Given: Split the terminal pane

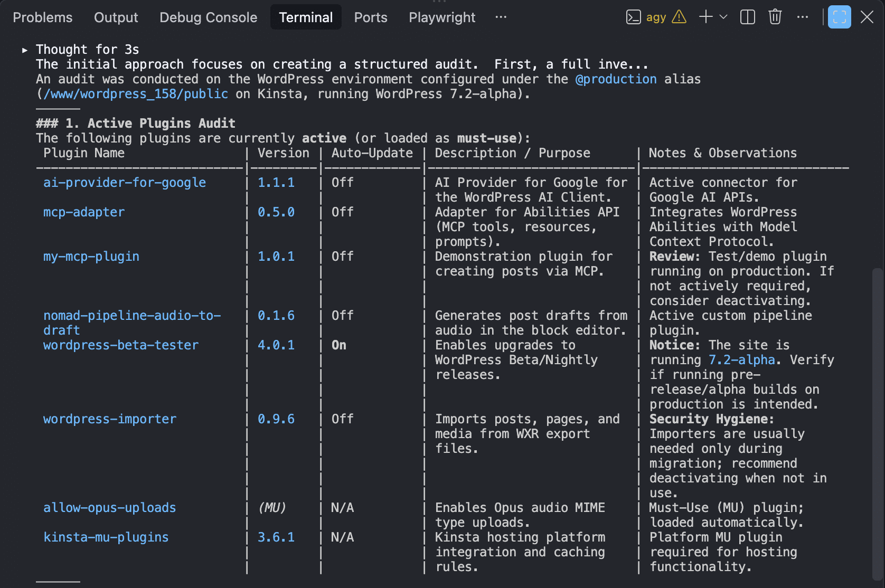Looking at the screenshot, I should point(748,17).
